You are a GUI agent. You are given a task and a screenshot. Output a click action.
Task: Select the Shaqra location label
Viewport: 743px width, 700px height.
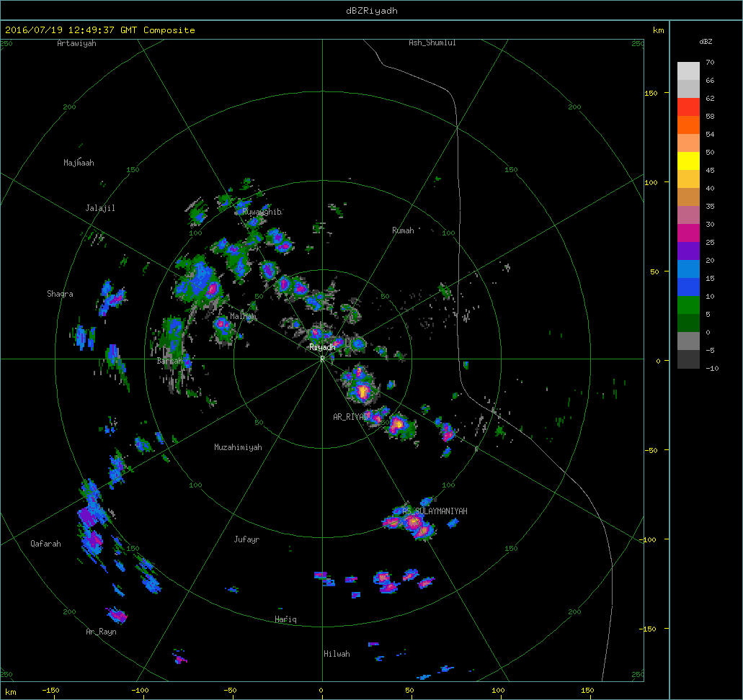click(x=61, y=294)
